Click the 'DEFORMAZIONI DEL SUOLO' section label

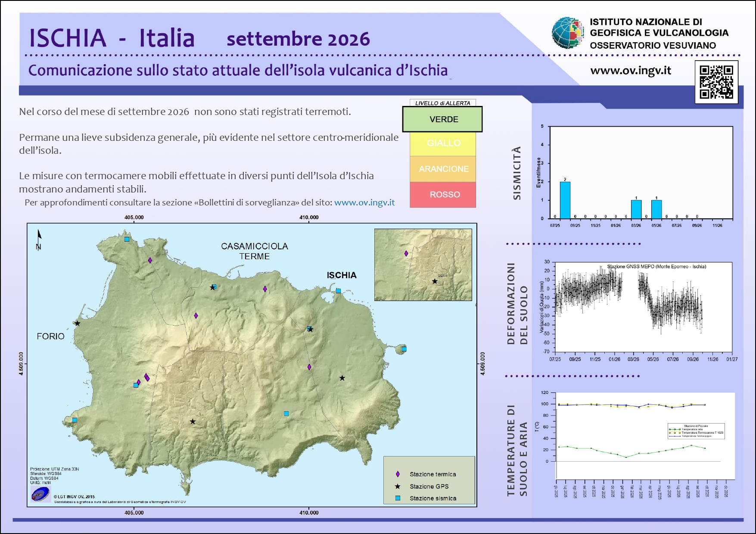click(x=517, y=304)
